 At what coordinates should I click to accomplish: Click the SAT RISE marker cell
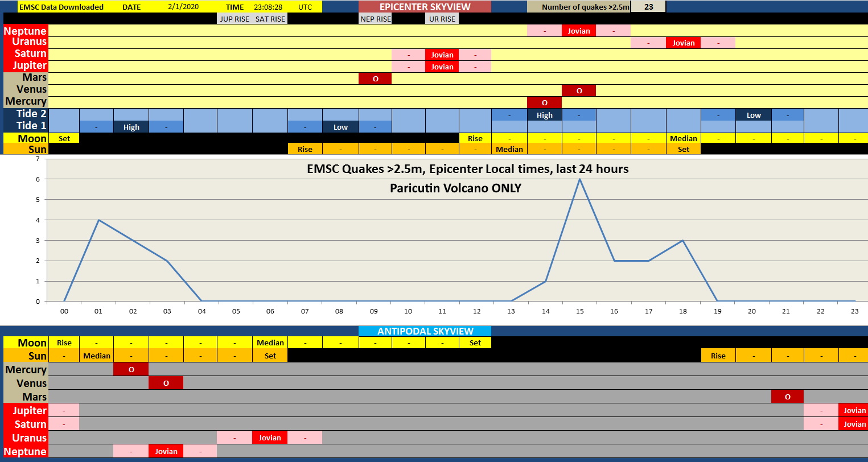[270, 19]
